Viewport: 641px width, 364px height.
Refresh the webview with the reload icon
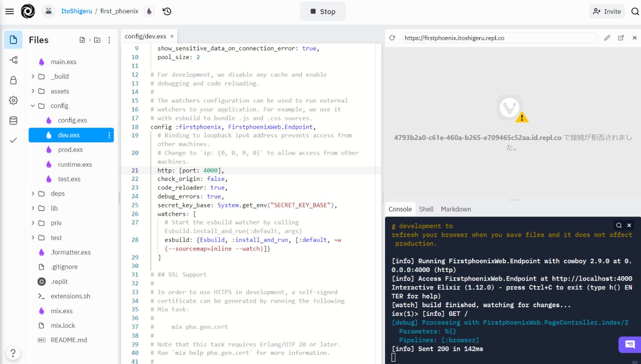pyautogui.click(x=392, y=37)
